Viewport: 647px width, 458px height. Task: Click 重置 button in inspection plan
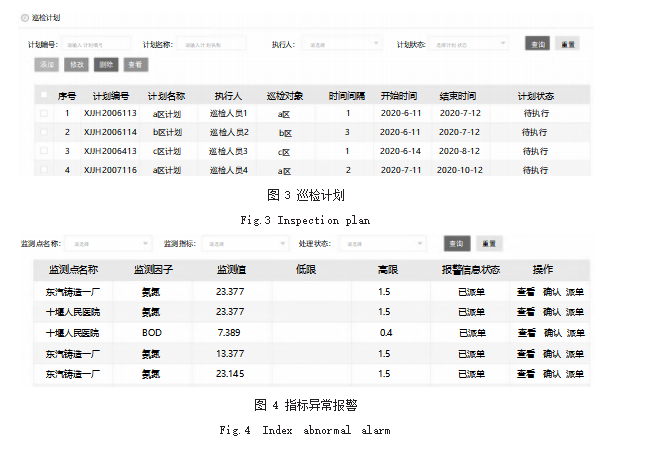(567, 43)
